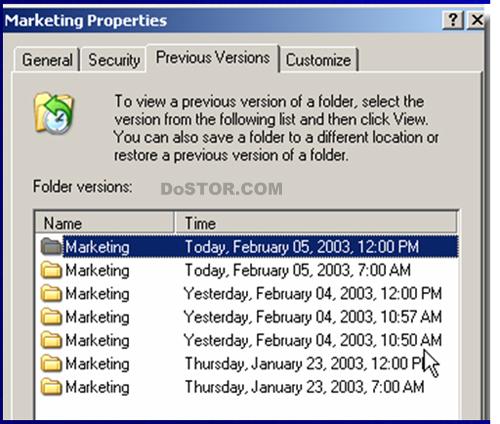Click the selected gray Marketing folder icon
This screenshot has width=500, height=424.
click(x=51, y=247)
